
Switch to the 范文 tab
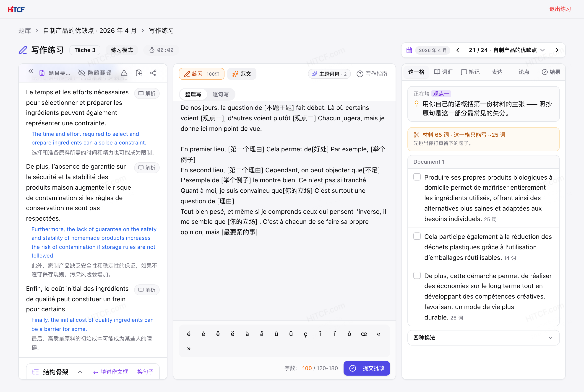click(x=242, y=74)
